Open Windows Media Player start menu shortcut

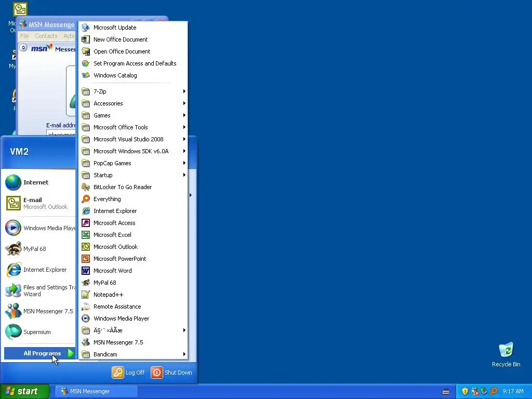point(39,228)
